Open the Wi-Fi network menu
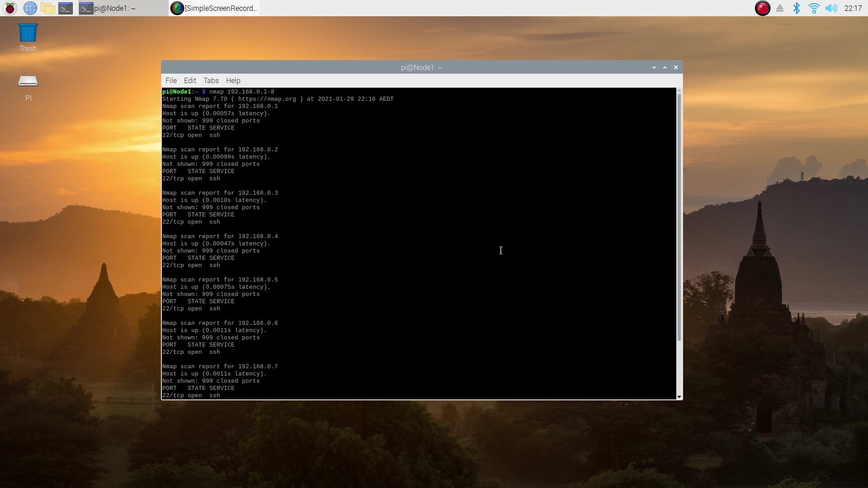This screenshot has height=488, width=868. [814, 8]
